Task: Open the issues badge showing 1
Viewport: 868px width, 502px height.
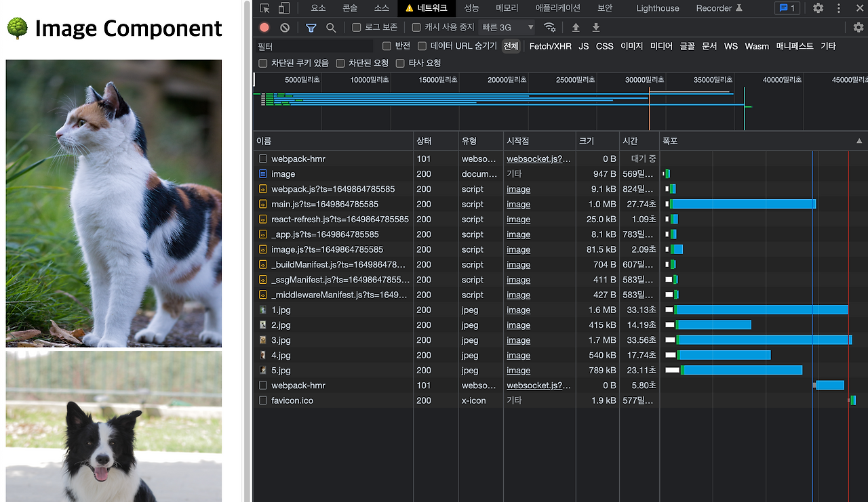Action: coord(787,8)
